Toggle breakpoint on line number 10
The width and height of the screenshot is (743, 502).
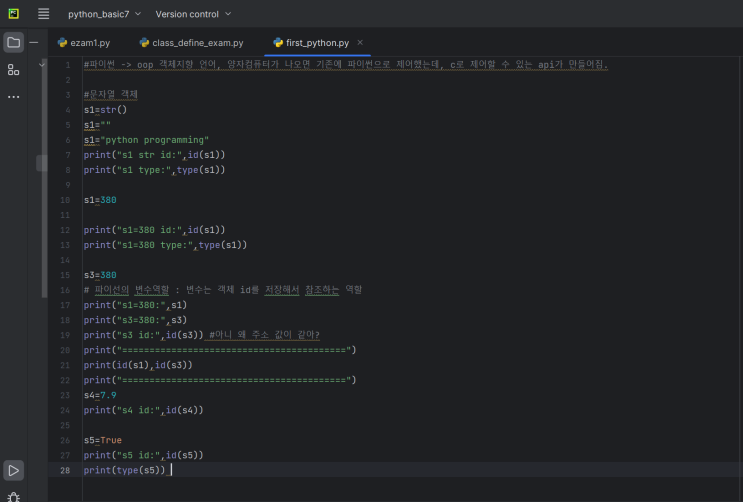[x=66, y=200]
